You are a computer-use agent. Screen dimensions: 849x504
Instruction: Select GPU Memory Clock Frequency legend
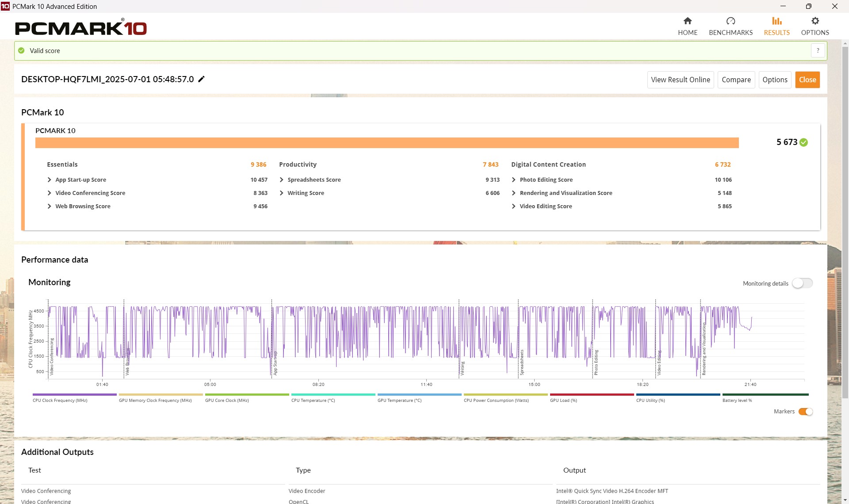click(161, 398)
